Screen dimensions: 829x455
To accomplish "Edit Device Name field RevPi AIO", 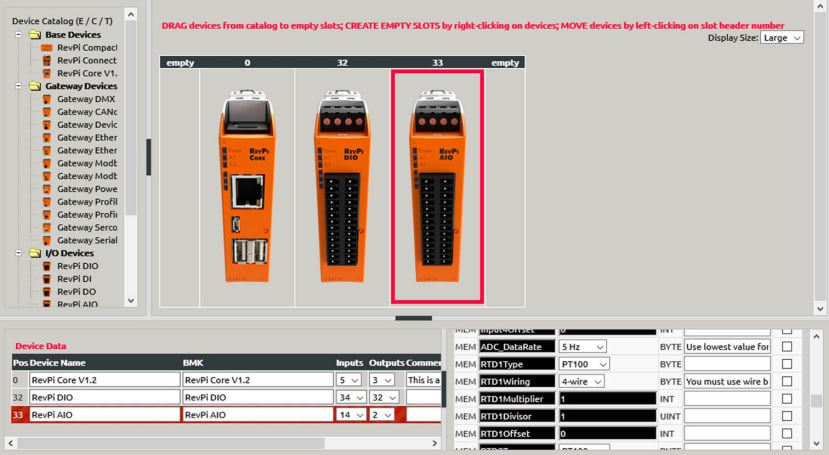I will [105, 415].
